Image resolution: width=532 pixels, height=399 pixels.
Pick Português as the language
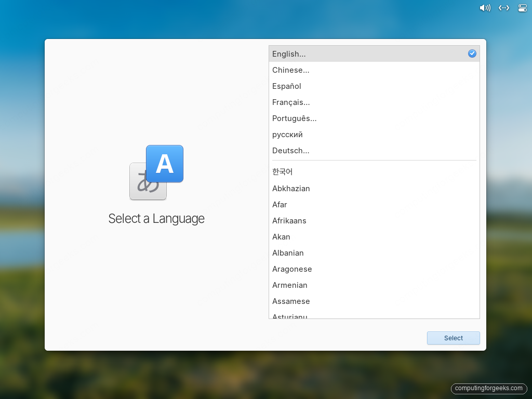(x=374, y=118)
